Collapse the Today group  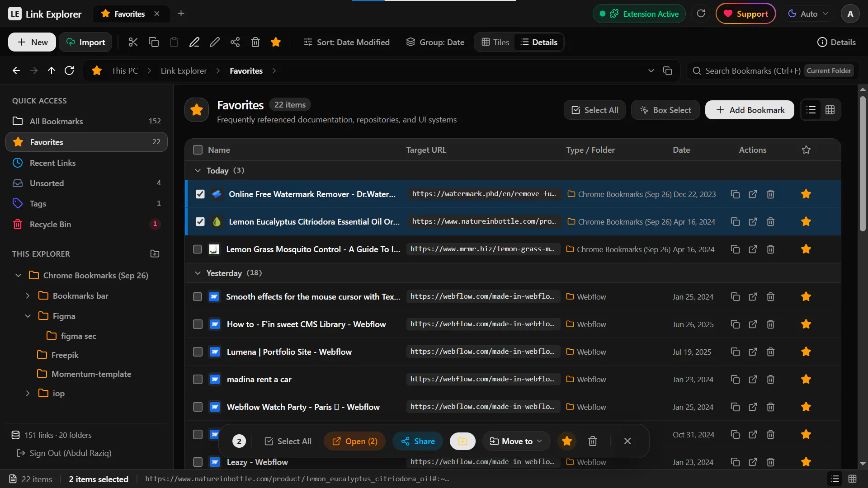pyautogui.click(x=198, y=170)
